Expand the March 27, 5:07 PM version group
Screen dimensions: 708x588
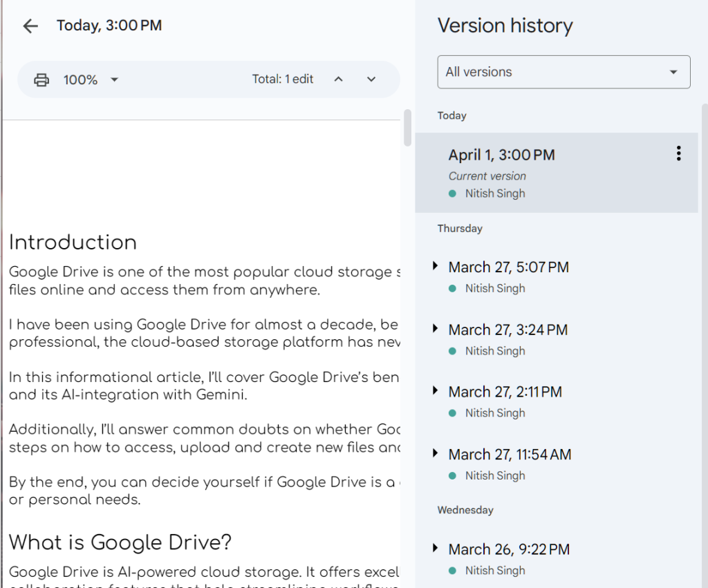(435, 266)
